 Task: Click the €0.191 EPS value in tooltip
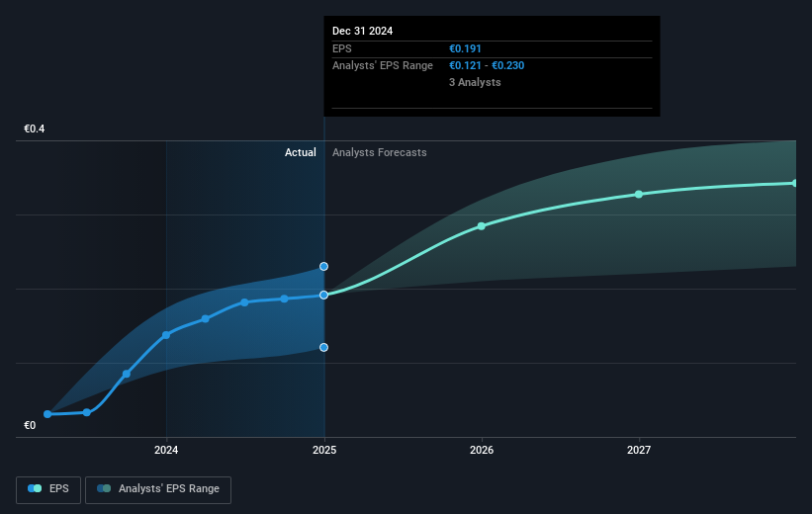465,48
